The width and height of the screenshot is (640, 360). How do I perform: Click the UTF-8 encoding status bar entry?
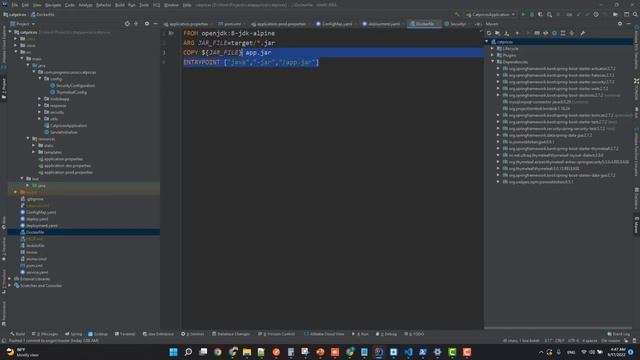pos(573,340)
